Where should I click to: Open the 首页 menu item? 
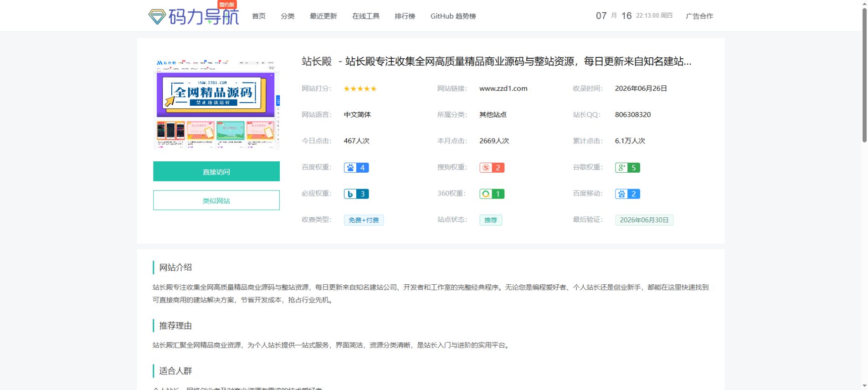coord(259,16)
